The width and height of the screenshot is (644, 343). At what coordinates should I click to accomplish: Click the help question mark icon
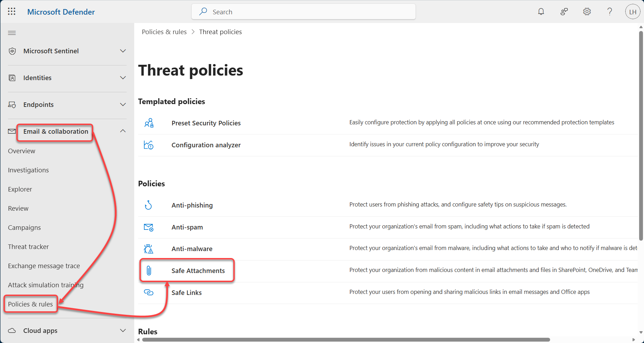pyautogui.click(x=609, y=11)
